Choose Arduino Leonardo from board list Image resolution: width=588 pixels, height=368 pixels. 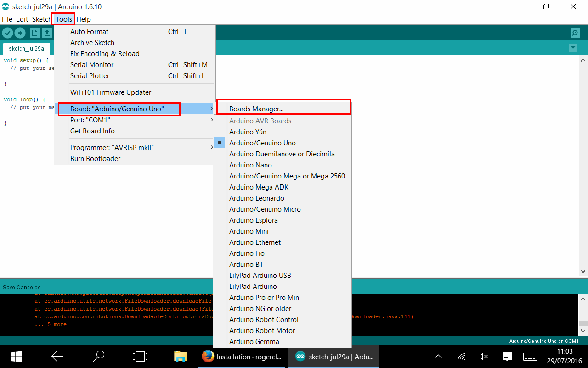point(256,198)
